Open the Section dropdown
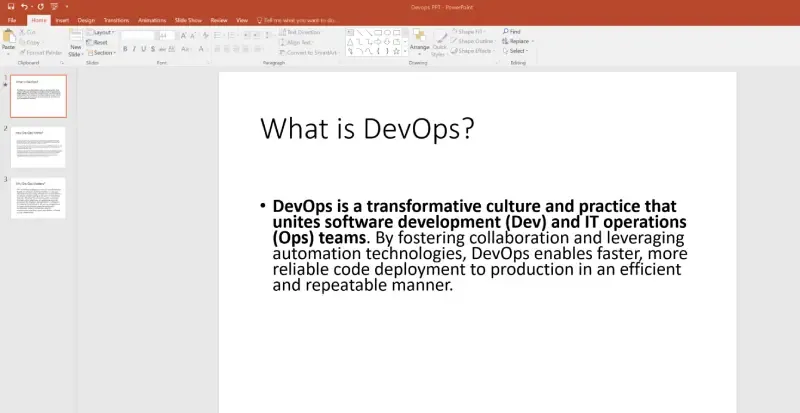Viewport: 800px width, 413px height. (102, 53)
